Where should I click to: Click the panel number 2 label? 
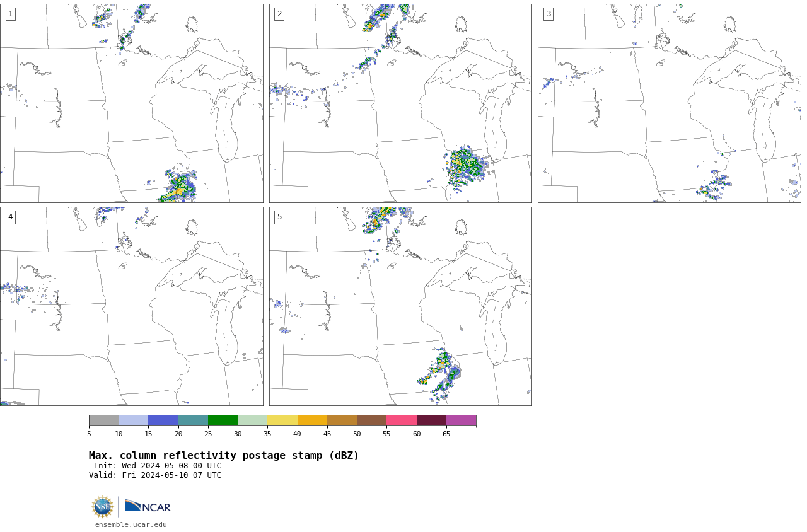[x=279, y=14]
